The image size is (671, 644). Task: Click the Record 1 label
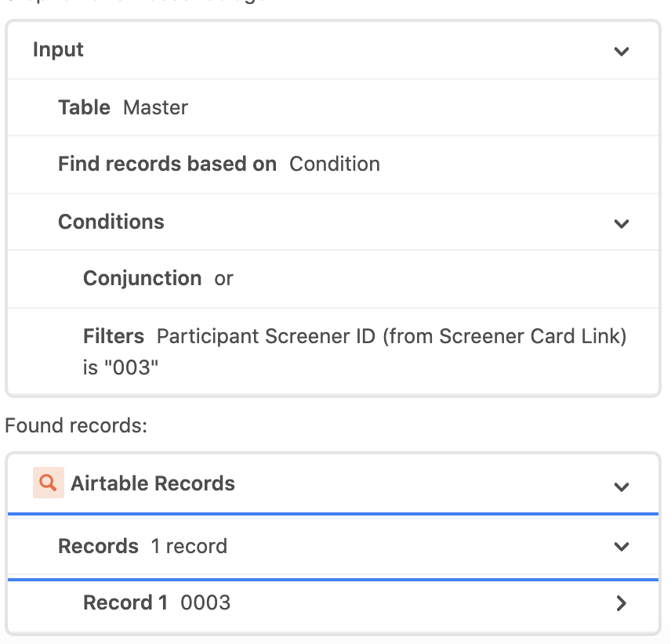tap(125, 602)
